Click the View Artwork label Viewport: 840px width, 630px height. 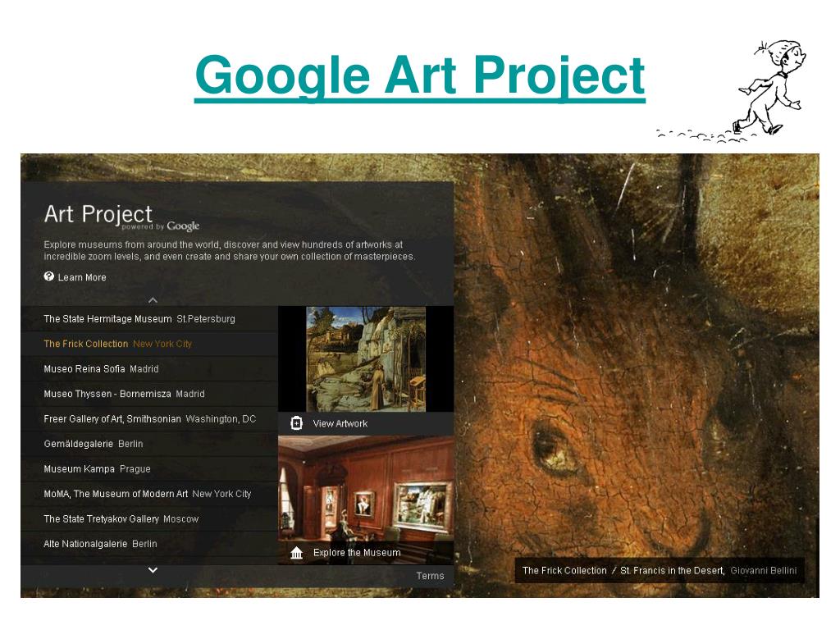(x=340, y=424)
